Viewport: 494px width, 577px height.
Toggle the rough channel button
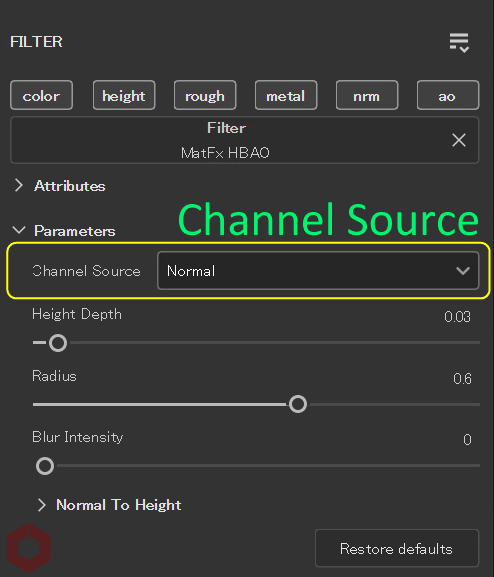click(x=205, y=95)
